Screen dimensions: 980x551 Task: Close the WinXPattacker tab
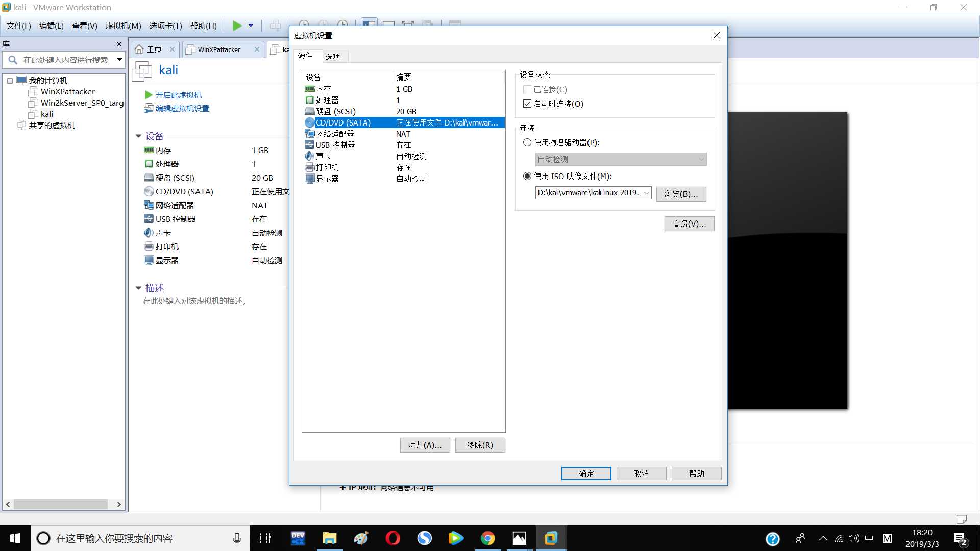[257, 49]
